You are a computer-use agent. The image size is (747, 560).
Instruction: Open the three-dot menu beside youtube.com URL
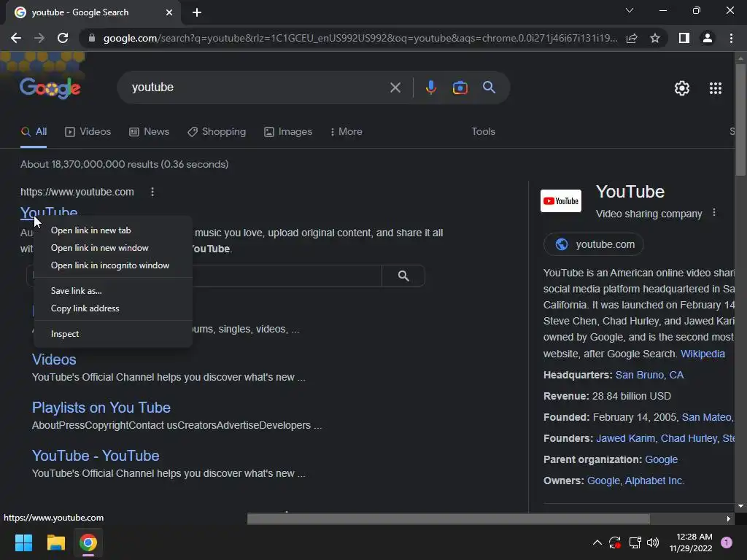tap(152, 192)
